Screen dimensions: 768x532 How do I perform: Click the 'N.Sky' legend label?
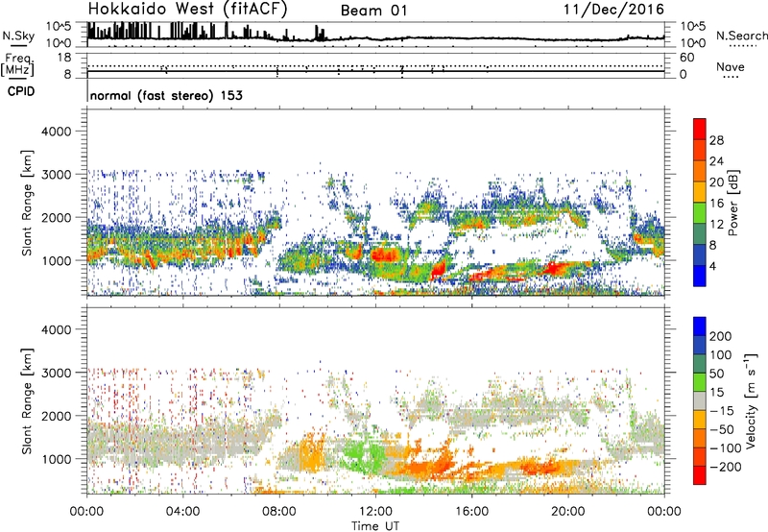(x=18, y=36)
